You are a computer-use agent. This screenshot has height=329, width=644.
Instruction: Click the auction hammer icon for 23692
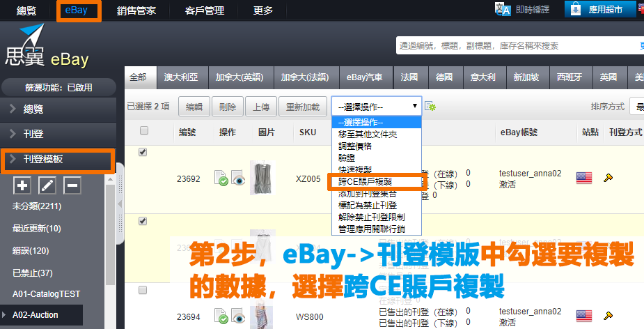coord(608,178)
